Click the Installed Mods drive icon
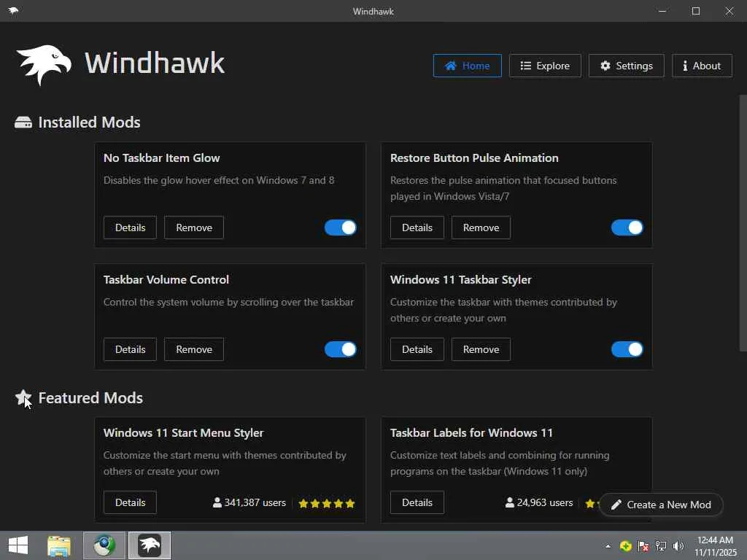Screen dimensions: 747x560 23,122
